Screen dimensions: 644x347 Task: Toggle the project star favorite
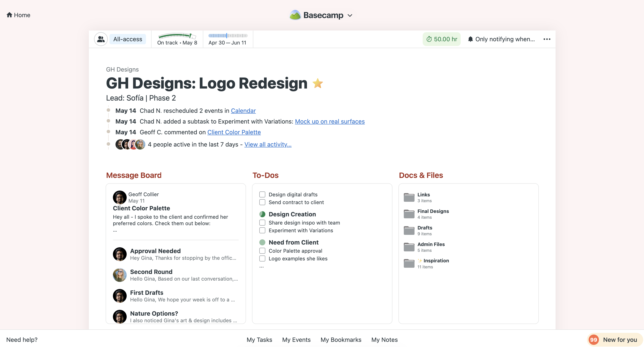(x=317, y=83)
